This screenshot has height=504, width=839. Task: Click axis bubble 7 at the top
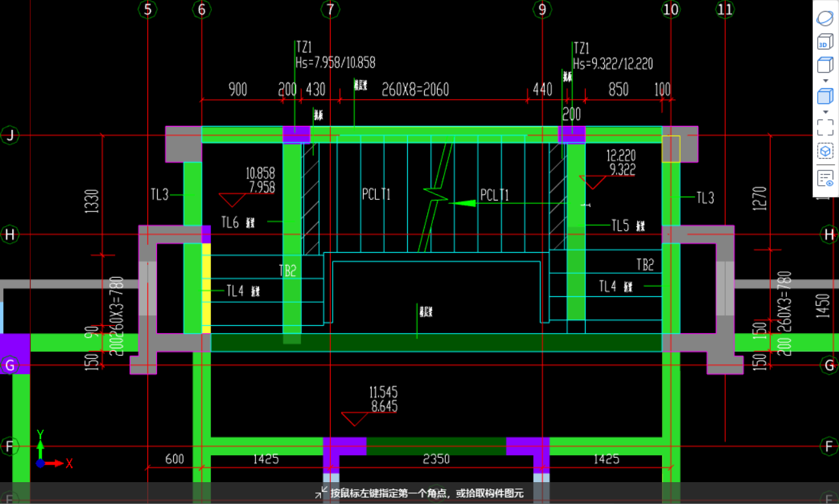[330, 9]
